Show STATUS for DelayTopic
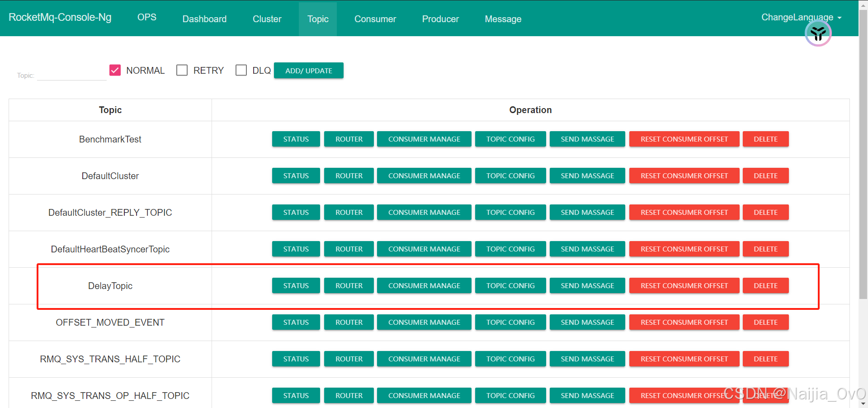 (296, 285)
